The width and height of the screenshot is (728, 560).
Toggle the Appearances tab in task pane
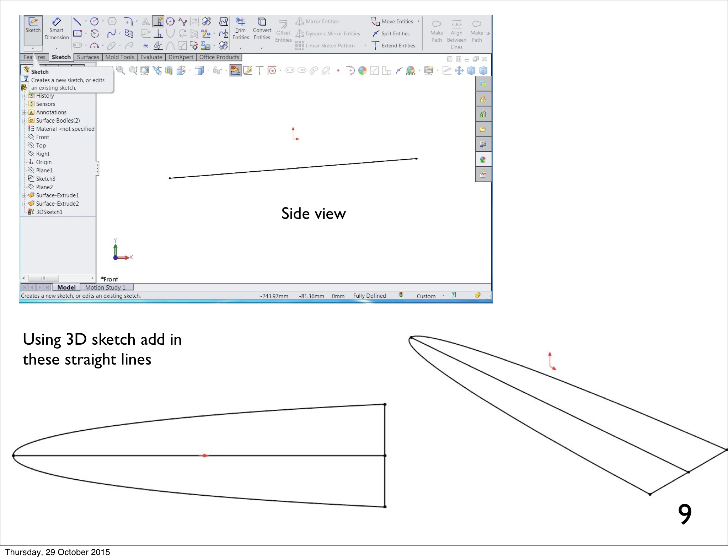(483, 160)
